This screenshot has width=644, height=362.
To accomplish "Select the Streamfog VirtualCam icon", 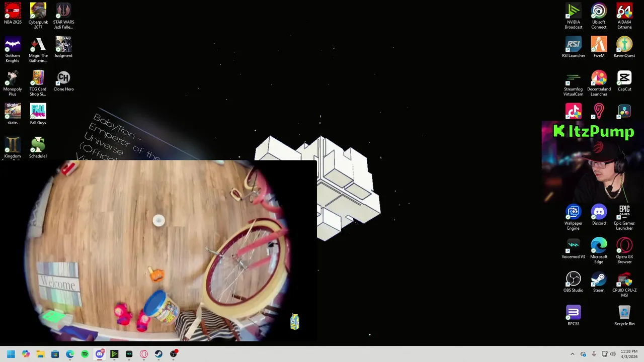I will [x=573, y=83].
